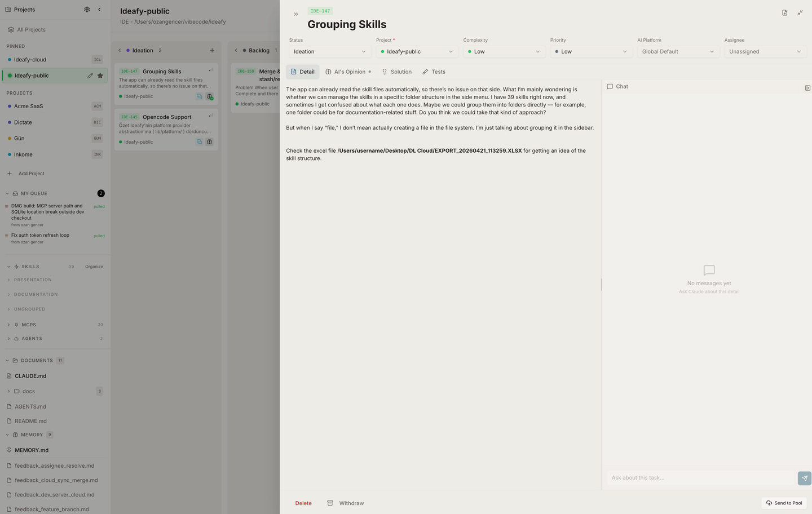Click Send to Pool
Viewport: 812px width, 514px height.
[784, 503]
